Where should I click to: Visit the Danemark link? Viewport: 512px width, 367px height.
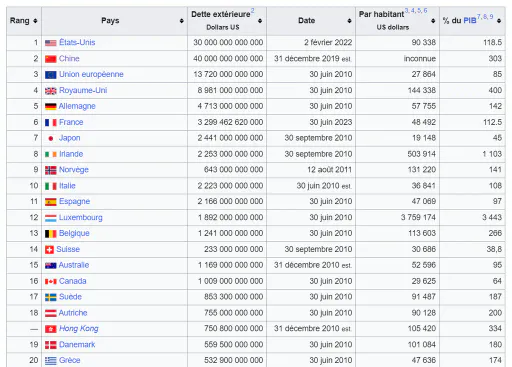pos(77,345)
